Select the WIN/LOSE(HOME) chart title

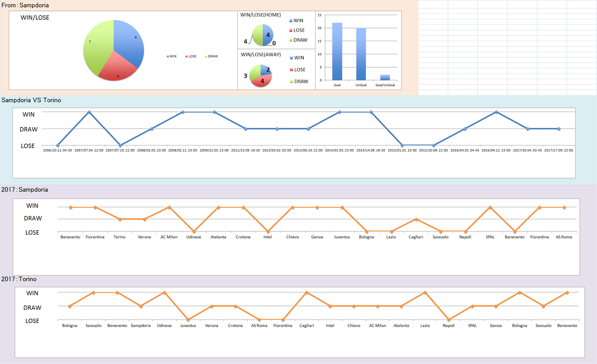point(260,15)
